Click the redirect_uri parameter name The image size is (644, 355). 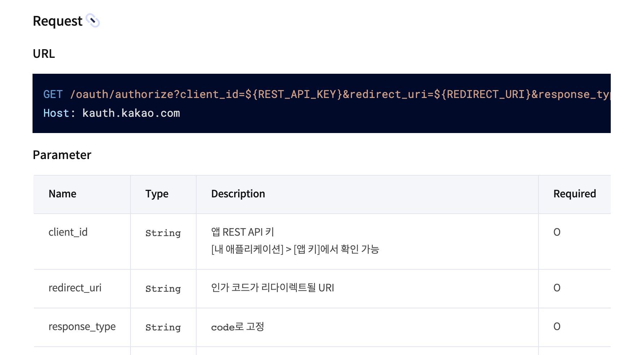click(75, 288)
